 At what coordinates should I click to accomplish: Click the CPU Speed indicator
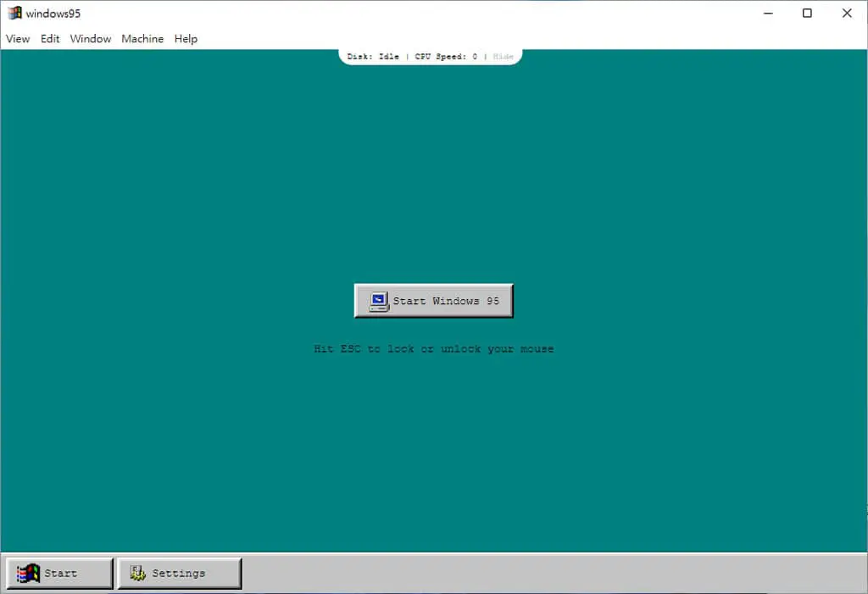(446, 57)
